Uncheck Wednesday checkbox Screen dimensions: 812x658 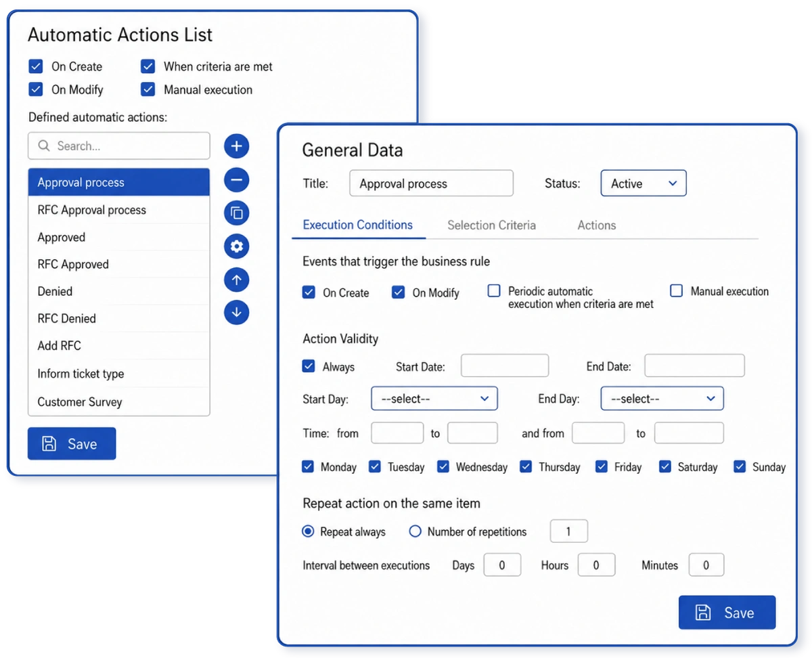click(x=443, y=466)
